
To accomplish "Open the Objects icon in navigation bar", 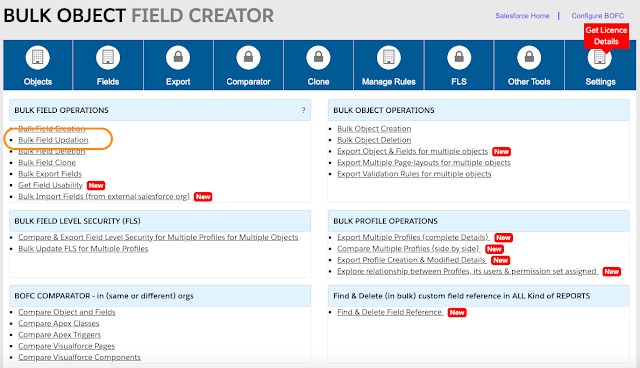I will [x=38, y=58].
